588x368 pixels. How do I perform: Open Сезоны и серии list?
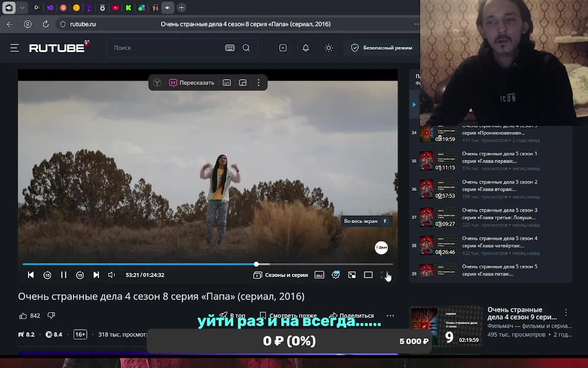click(x=281, y=275)
